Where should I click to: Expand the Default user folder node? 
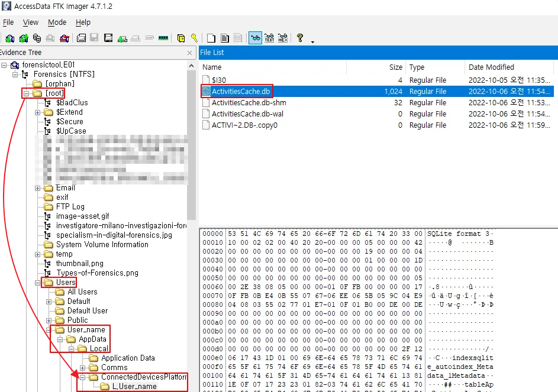pyautogui.click(x=49, y=302)
